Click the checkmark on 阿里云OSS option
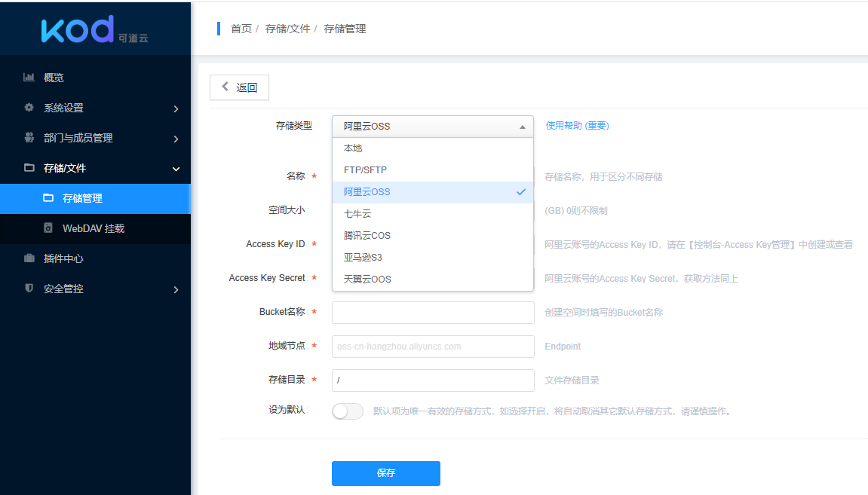The width and height of the screenshot is (868, 495). (521, 192)
